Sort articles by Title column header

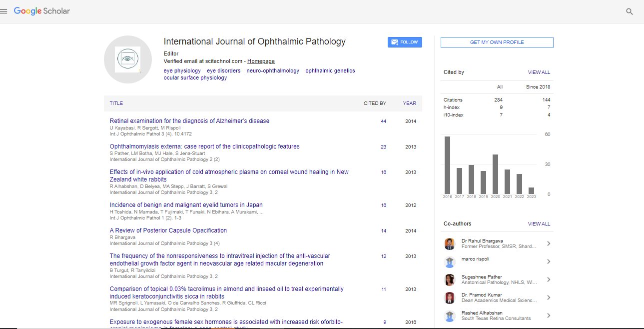coord(116,103)
